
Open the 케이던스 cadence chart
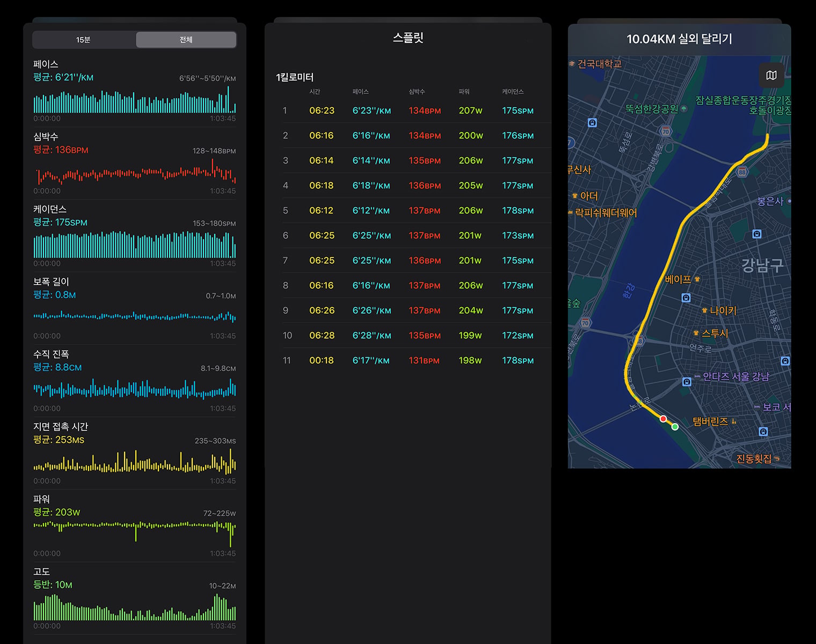(x=134, y=236)
